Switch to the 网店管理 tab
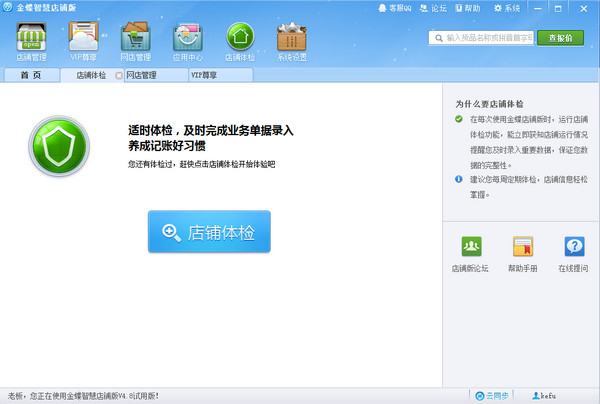The image size is (600, 404). coord(156,75)
